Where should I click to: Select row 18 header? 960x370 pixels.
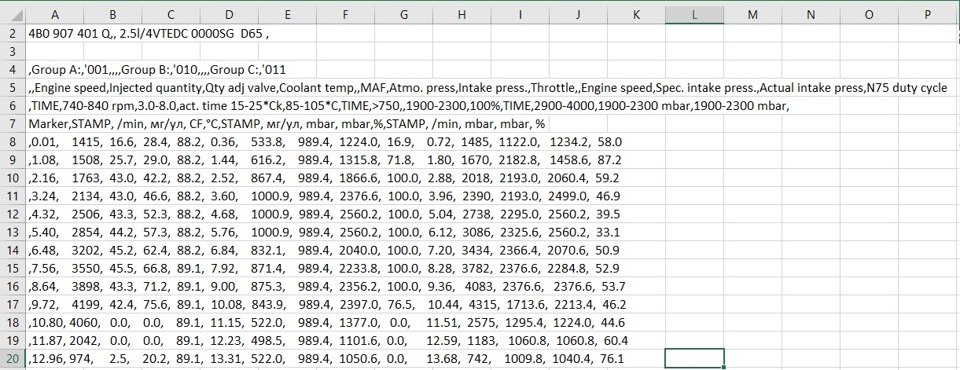tap(12, 322)
